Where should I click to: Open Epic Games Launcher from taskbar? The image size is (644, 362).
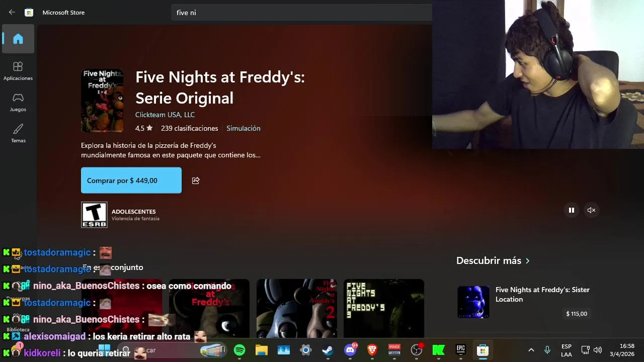461,350
